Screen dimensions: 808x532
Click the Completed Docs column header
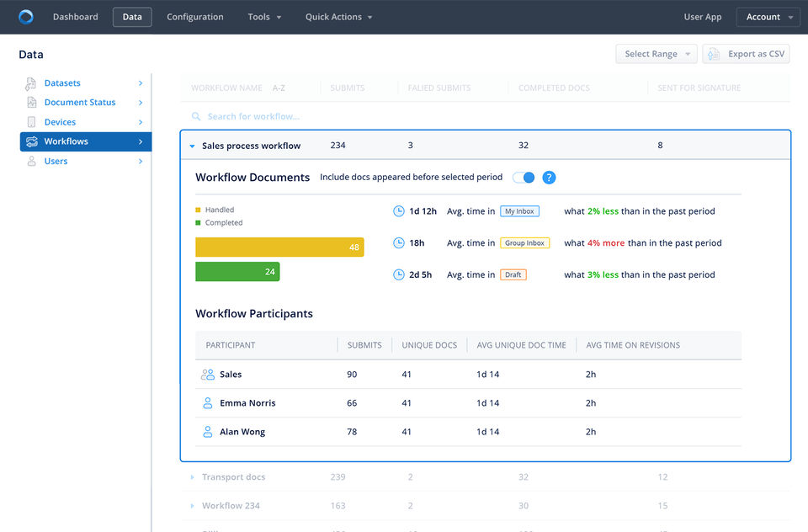[x=554, y=88]
